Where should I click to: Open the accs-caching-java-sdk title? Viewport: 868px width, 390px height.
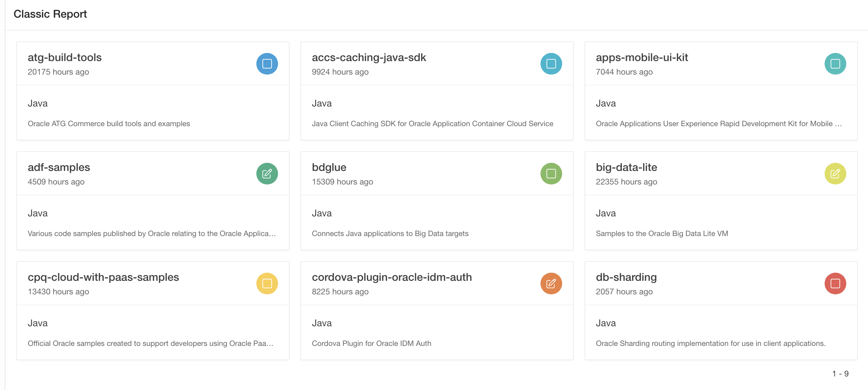click(x=369, y=57)
